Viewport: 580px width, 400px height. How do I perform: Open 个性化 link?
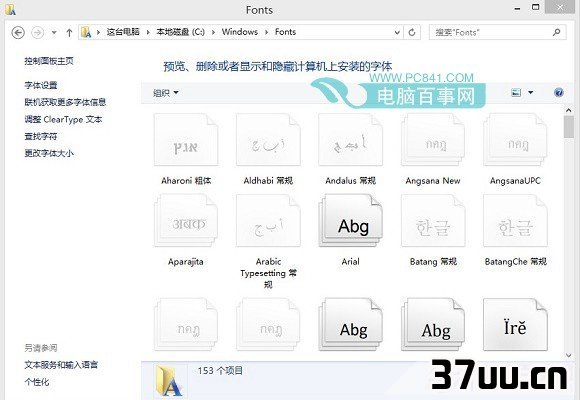pyautogui.click(x=37, y=382)
